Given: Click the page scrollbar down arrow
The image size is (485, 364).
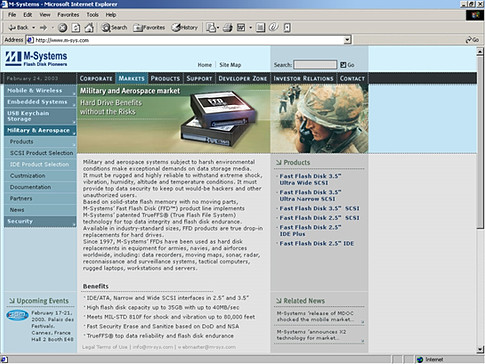Looking at the screenshot, I should [x=480, y=349].
